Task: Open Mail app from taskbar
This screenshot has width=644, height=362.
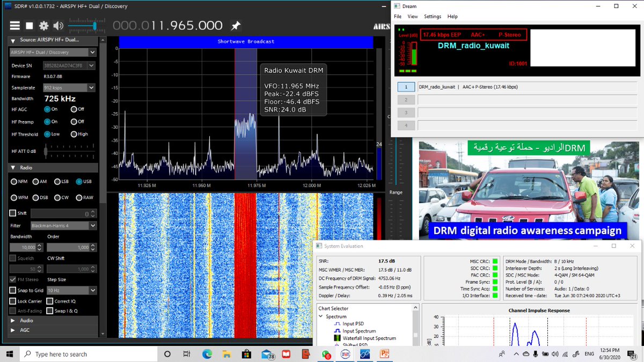Action: coord(267,354)
